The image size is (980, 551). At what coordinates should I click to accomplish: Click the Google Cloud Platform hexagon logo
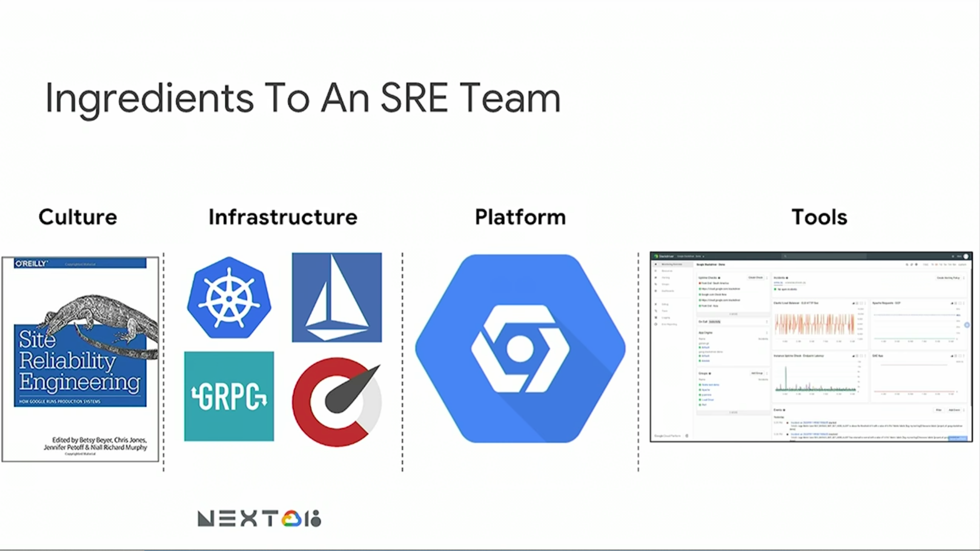pos(520,348)
